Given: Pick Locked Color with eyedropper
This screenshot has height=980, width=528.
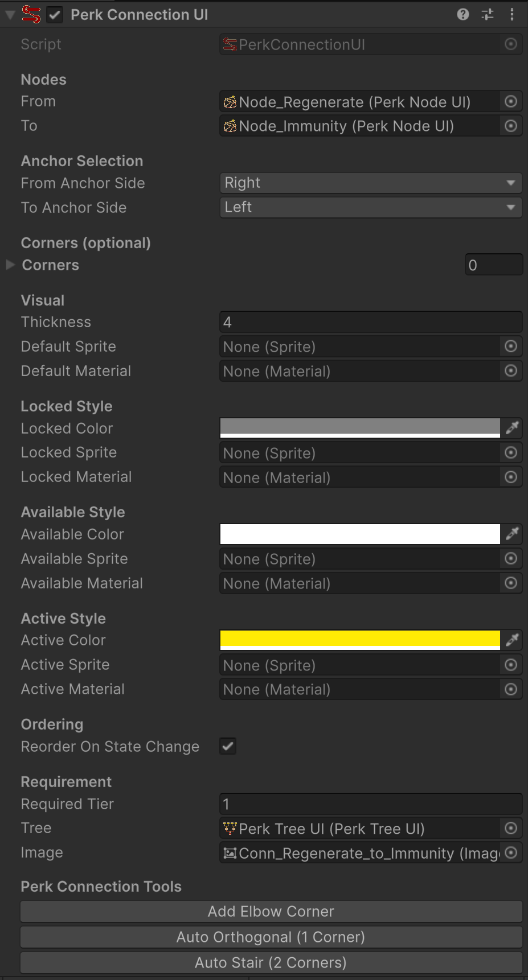Looking at the screenshot, I should pyautogui.click(x=512, y=428).
